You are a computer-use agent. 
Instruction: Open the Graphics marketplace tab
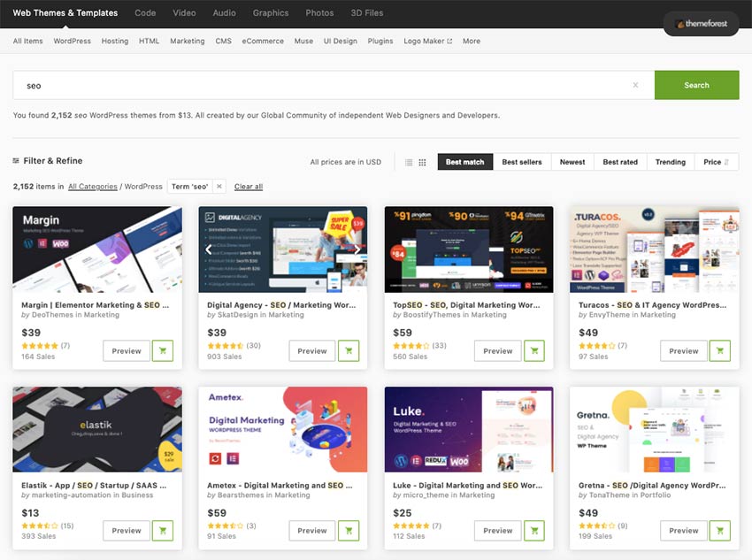pyautogui.click(x=271, y=13)
